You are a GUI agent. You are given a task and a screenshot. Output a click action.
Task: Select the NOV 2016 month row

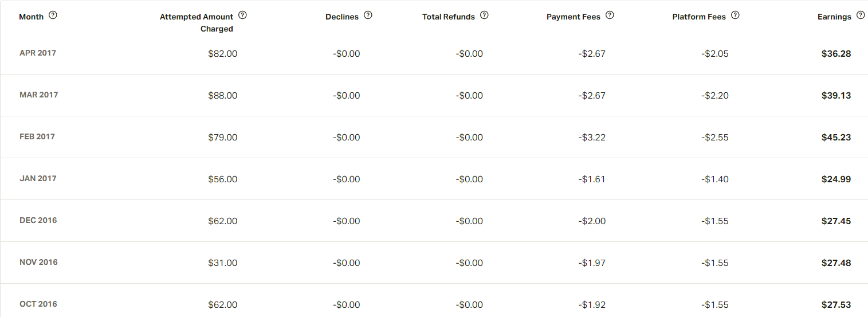tap(38, 262)
